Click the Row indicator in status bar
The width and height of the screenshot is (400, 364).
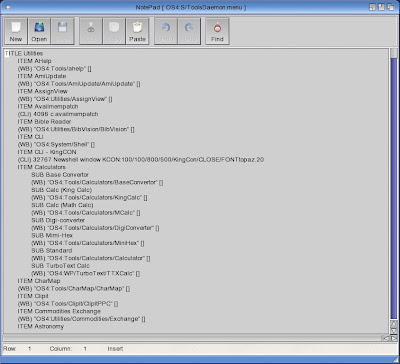(17, 349)
